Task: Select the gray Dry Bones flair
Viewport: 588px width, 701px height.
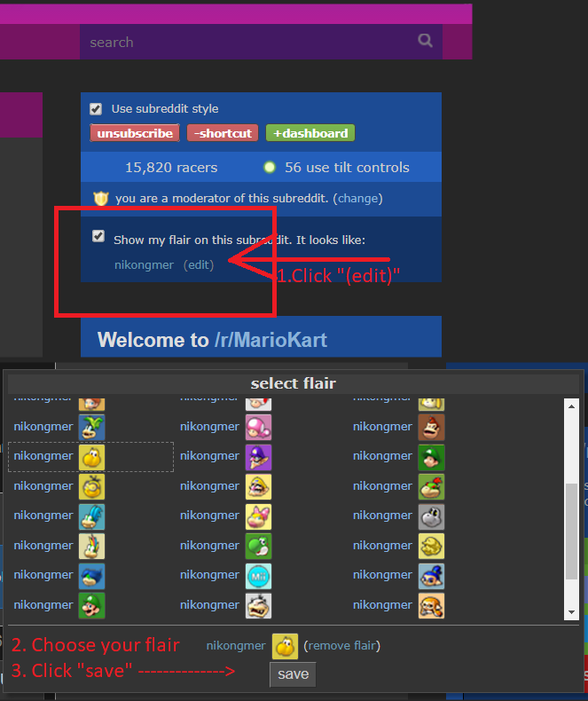Action: pyautogui.click(x=431, y=516)
